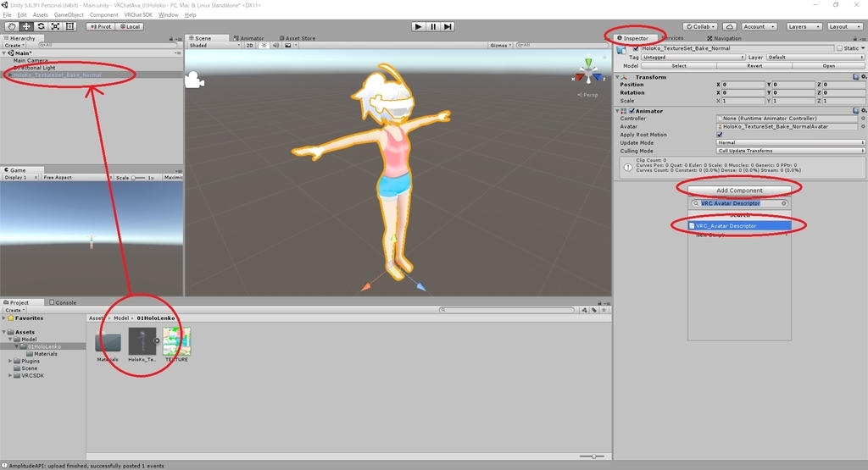The width and height of the screenshot is (868, 470).
Task: Click search by type icon in Project
Action: coord(584,310)
